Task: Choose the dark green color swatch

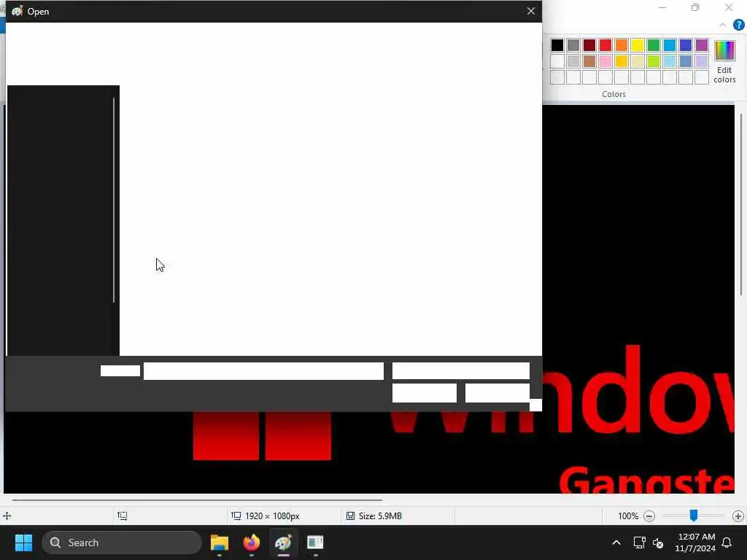Action: tap(654, 45)
